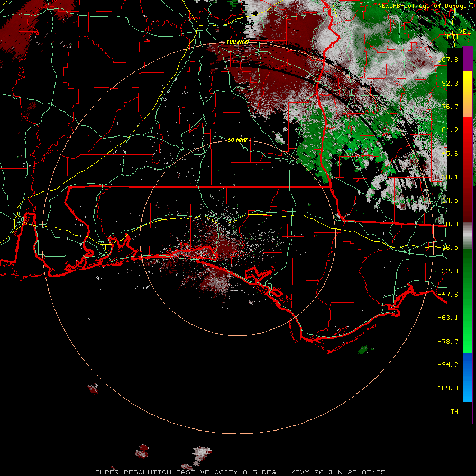Image resolution: width=476 pixels, height=476 pixels.
Task: Click "SUPER-RESOLUTION BASE VELOCITY" in bottom caption
Action: pyautogui.click(x=167, y=472)
